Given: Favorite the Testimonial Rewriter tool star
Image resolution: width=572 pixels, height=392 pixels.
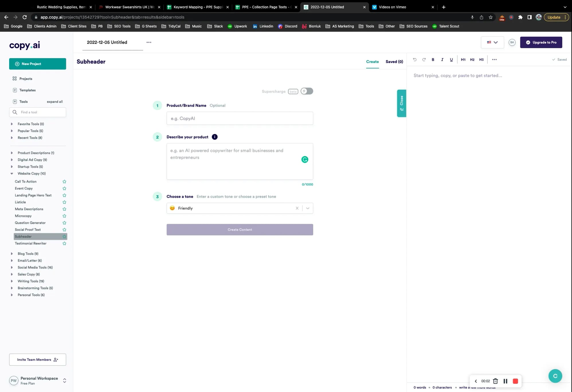Looking at the screenshot, I should 64,244.
